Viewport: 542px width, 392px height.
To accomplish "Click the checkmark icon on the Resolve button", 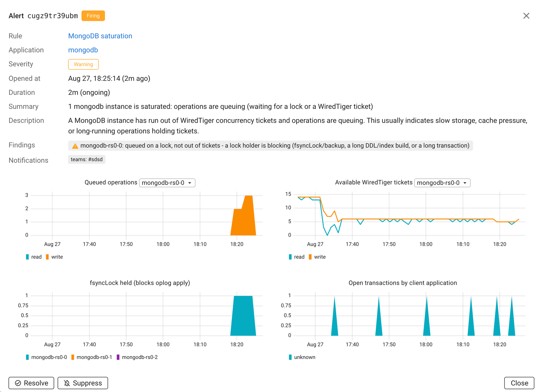I will coord(18,383).
